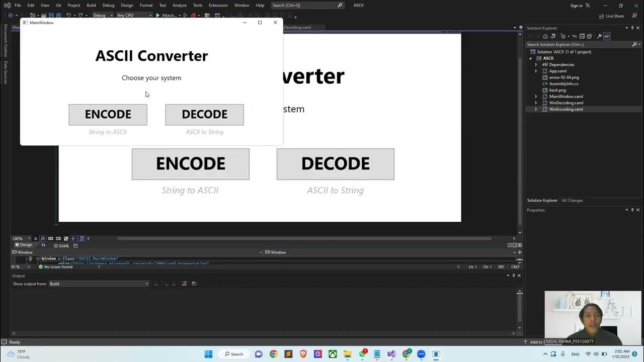Toggle project code in designer bar

[x=82, y=238]
